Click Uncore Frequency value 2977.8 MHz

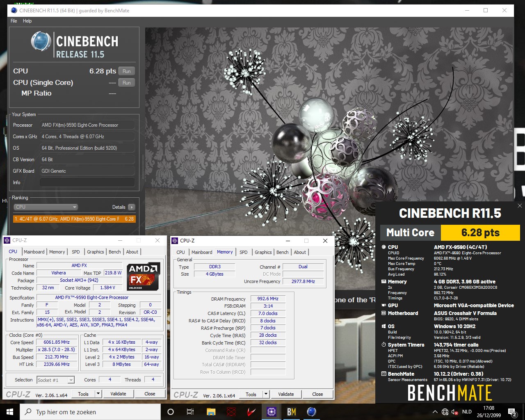303,281
